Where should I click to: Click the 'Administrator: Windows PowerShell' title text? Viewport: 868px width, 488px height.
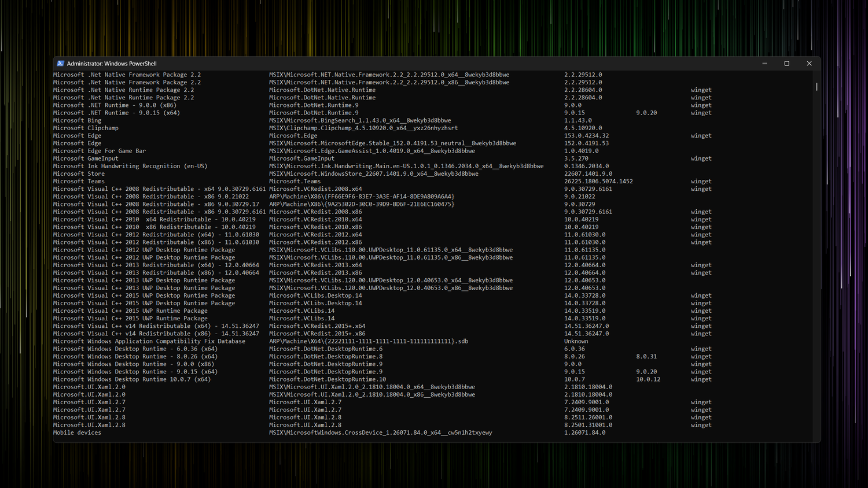(112, 64)
